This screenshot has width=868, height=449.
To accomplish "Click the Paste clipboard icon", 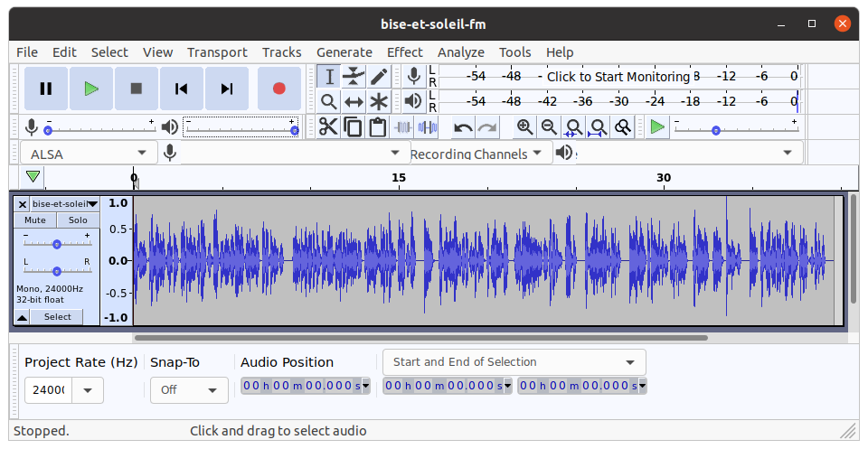I will 378,127.
